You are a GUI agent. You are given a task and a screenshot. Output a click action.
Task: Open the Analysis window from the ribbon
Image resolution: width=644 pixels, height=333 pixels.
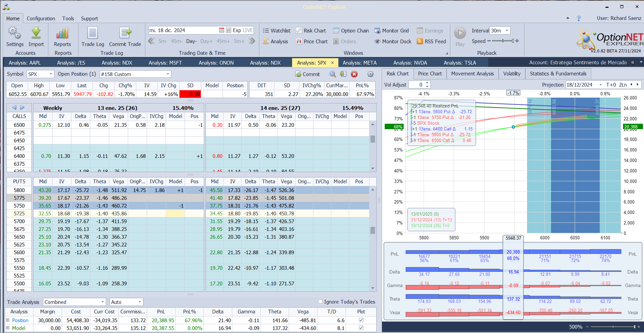[x=276, y=42]
